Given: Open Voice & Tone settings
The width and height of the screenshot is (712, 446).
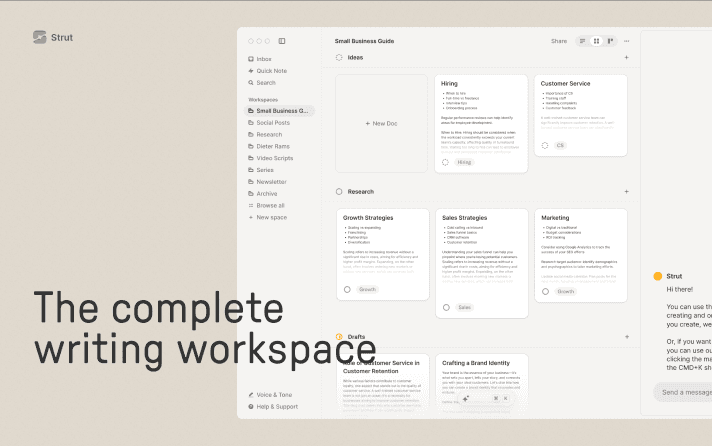Looking at the screenshot, I should pos(270,395).
